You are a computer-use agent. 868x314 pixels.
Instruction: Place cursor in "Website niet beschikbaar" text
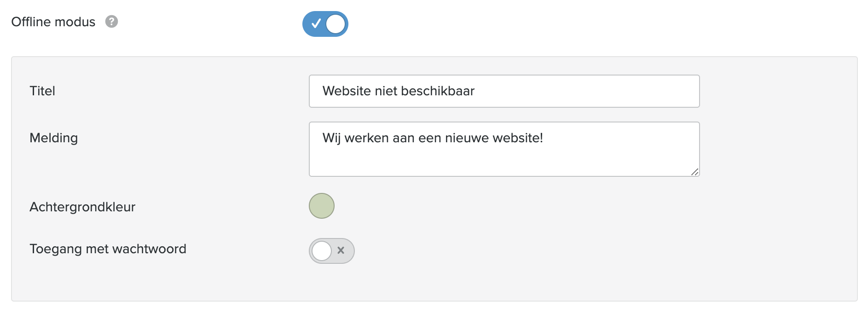coord(398,91)
